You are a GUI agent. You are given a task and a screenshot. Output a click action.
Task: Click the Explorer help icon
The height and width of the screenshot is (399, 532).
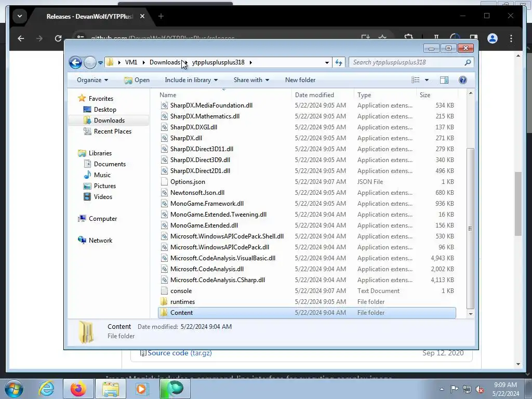coord(462,80)
